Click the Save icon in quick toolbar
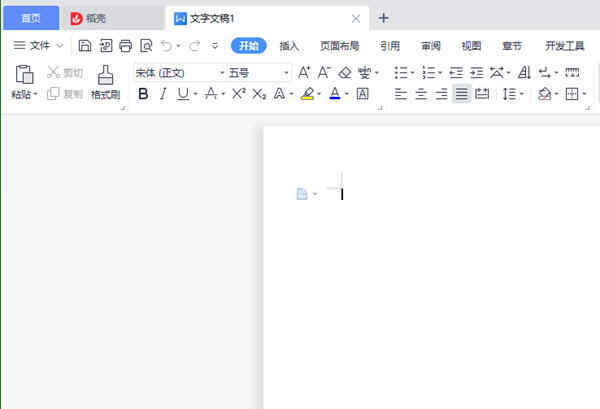The image size is (600, 409). 85,45
